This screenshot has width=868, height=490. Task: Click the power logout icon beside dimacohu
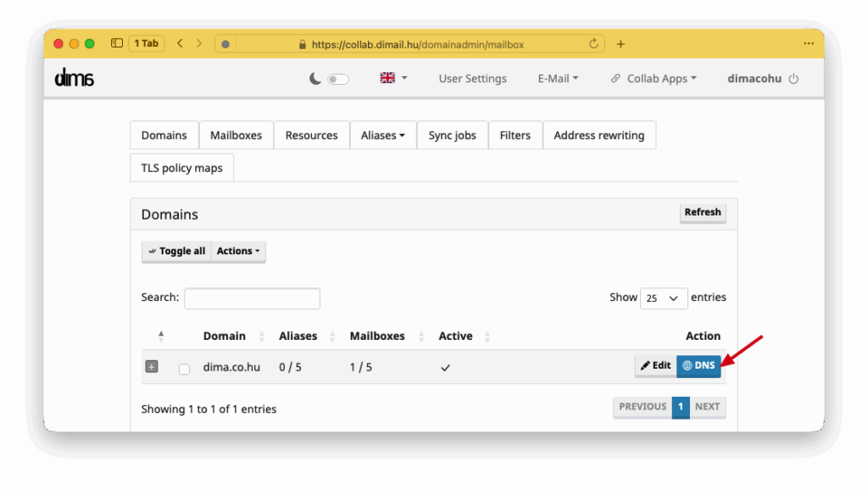(793, 79)
